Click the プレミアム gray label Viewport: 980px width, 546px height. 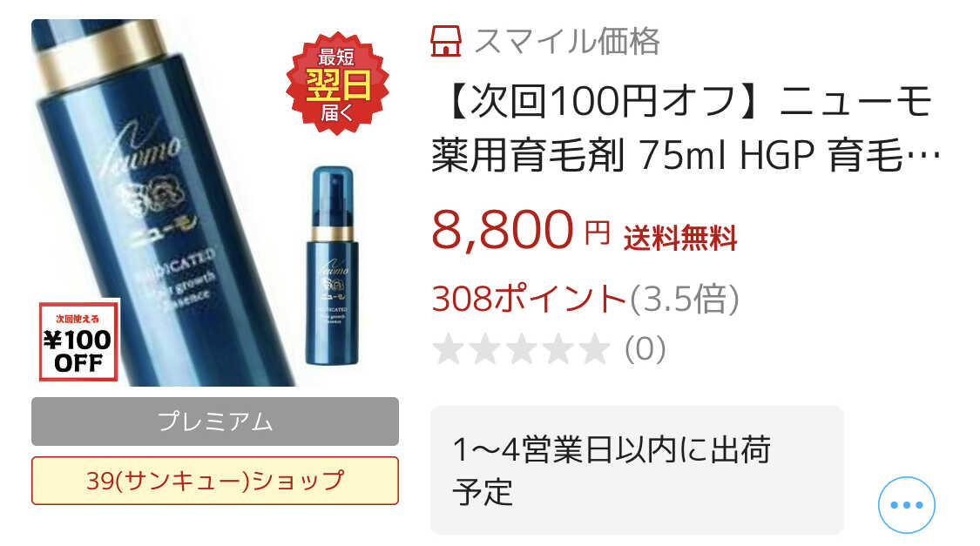pos(215,421)
